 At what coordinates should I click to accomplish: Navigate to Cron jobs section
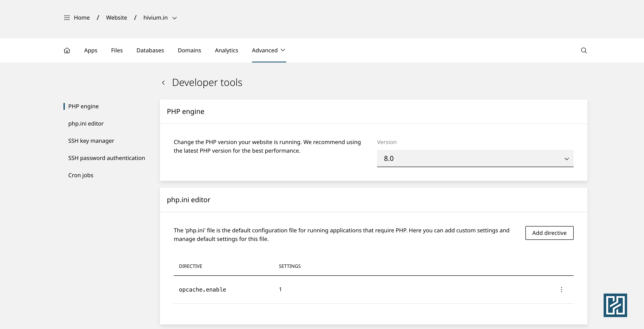[x=80, y=175]
